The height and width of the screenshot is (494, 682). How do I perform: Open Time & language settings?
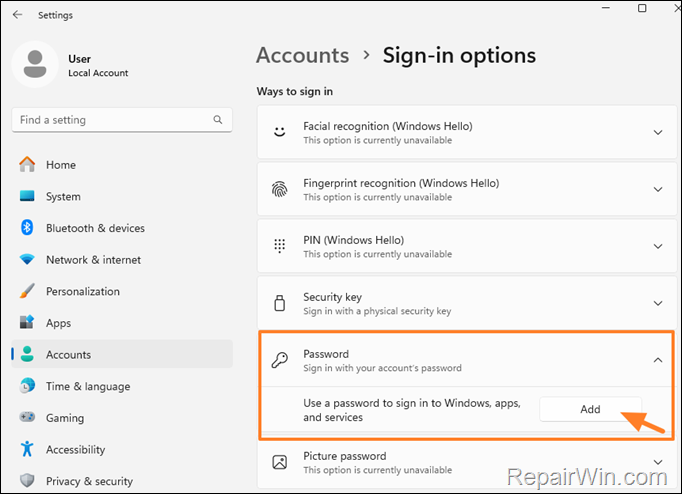[122, 386]
